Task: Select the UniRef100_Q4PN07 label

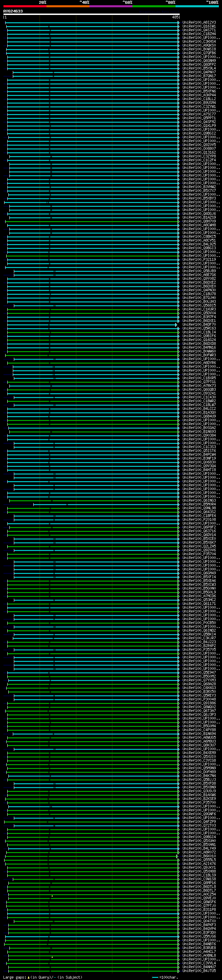Action: (199, 72)
